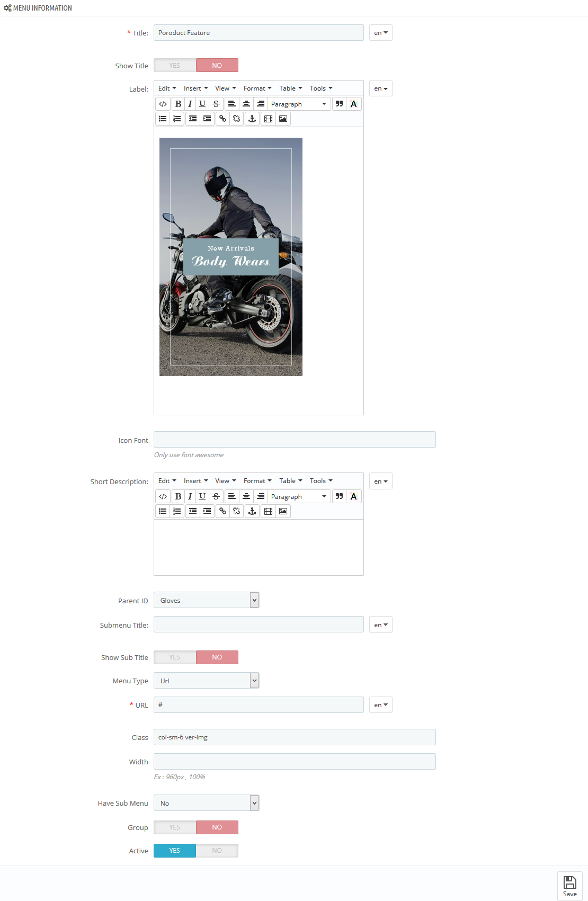Screen dimensions: 588x901
Task: Click the Save floppy disk button
Action: click(570, 886)
